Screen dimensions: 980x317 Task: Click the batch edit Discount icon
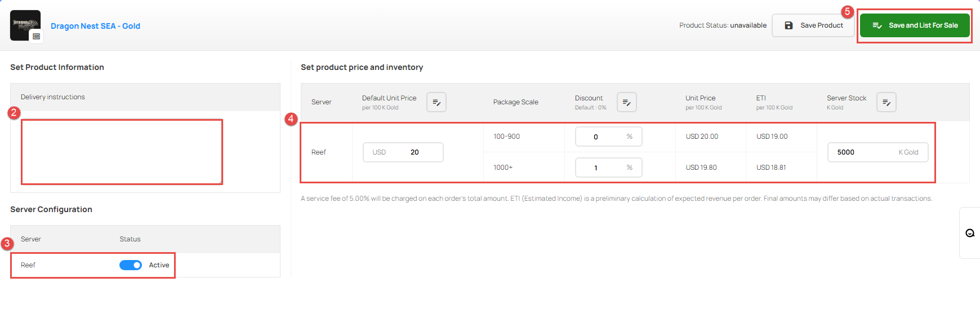[627, 102]
